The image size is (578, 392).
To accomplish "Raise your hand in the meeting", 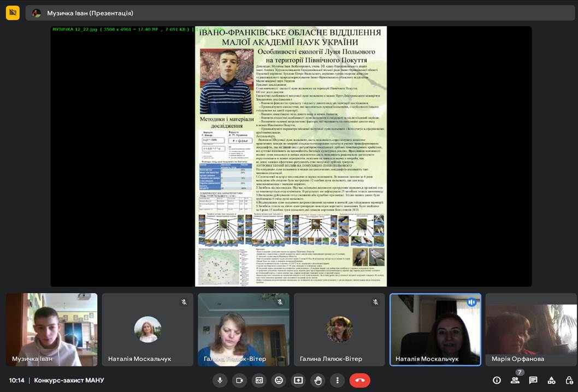I will coord(318,381).
